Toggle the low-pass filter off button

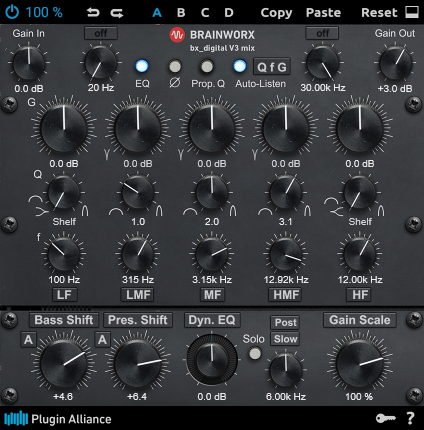point(322,33)
